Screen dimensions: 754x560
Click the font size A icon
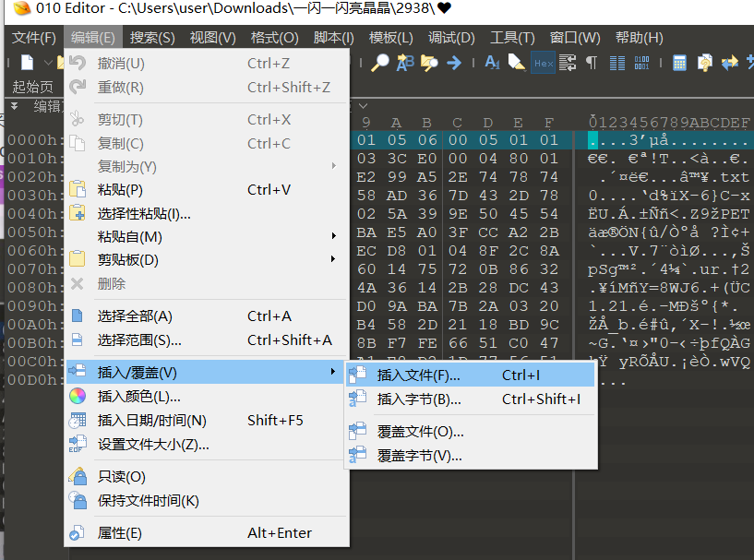[492, 63]
